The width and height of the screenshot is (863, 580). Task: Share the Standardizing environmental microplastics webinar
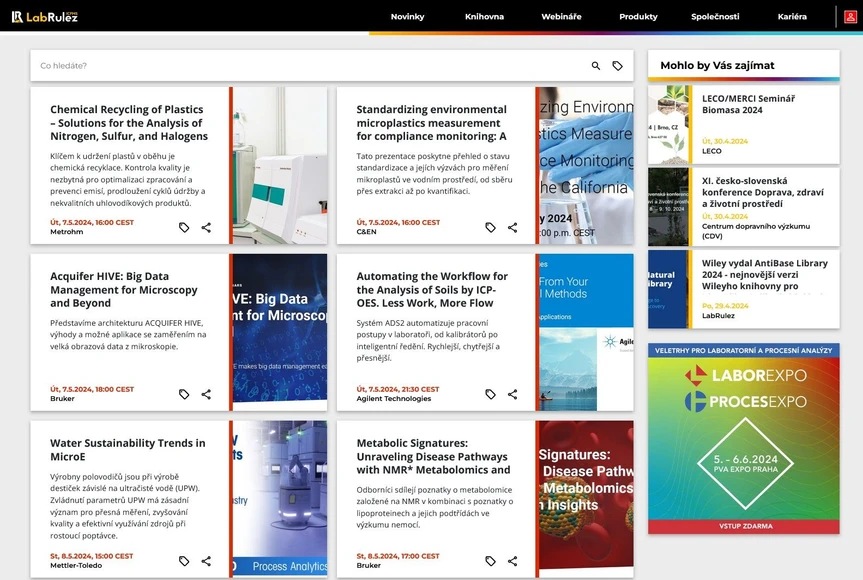point(512,227)
